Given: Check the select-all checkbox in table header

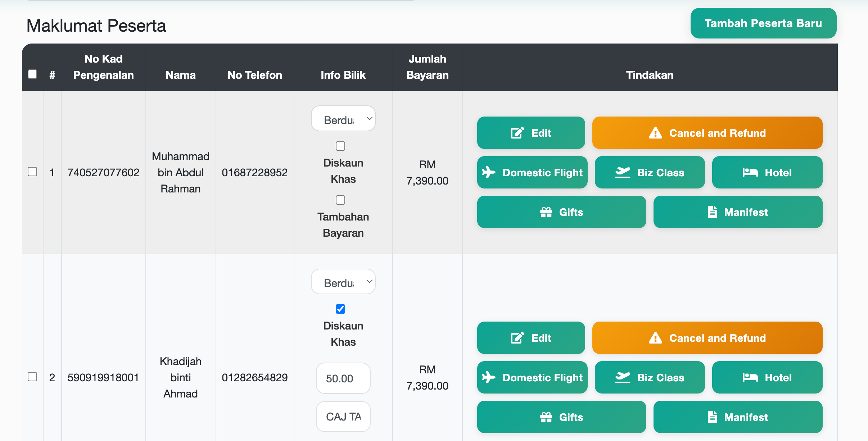Looking at the screenshot, I should pos(32,74).
